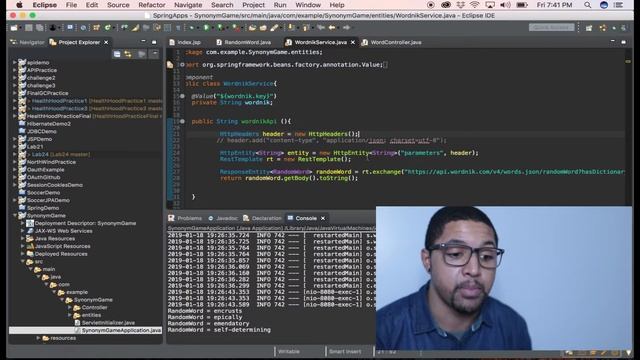Click the Open Type toolbar icon
This screenshot has width=640, height=360.
click(x=252, y=28)
